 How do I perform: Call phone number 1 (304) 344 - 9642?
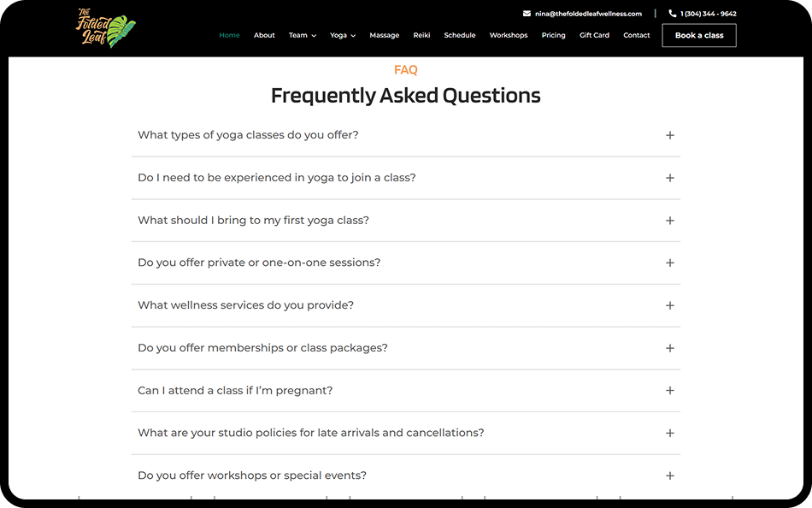click(708, 14)
